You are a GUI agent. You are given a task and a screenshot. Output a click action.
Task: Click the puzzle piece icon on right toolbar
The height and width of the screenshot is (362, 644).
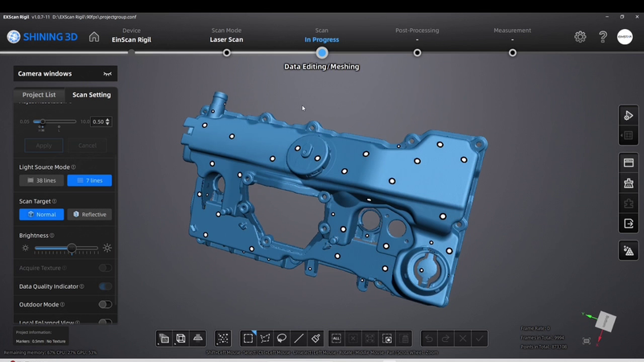pos(629,204)
